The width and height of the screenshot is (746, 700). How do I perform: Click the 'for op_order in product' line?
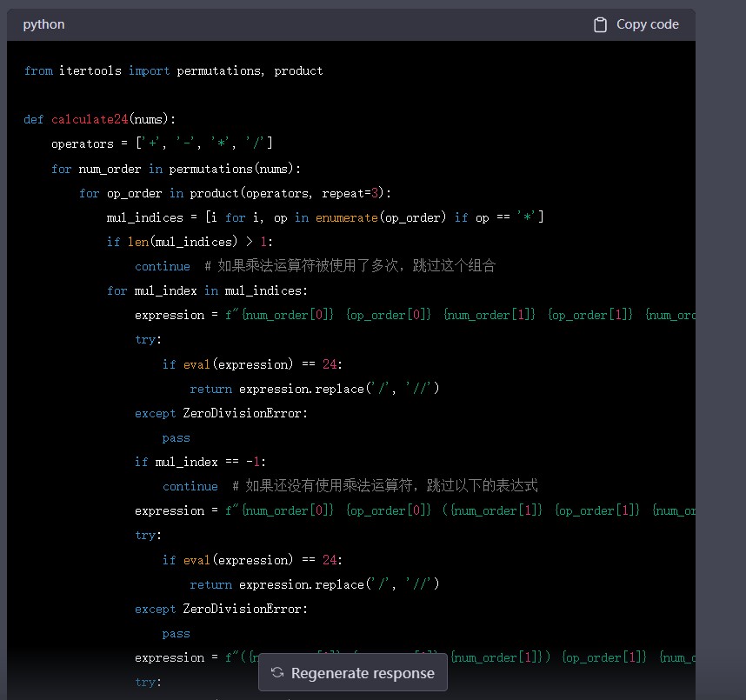pos(235,193)
